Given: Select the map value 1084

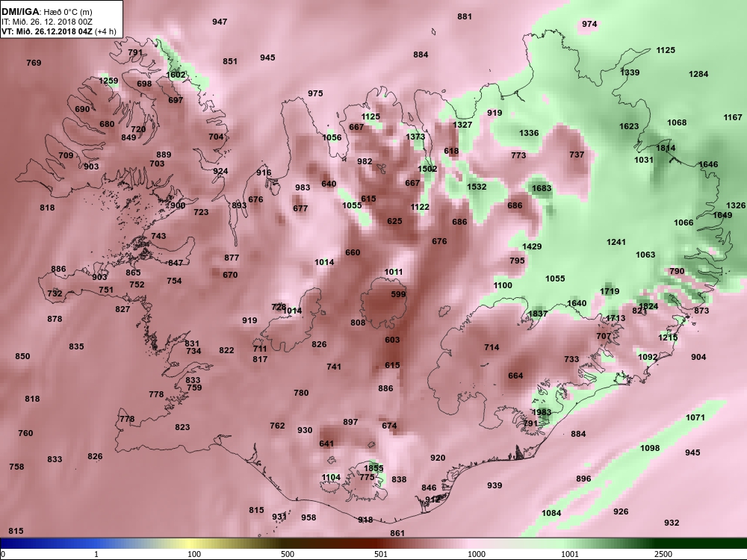Looking at the screenshot, I should coord(551,513).
